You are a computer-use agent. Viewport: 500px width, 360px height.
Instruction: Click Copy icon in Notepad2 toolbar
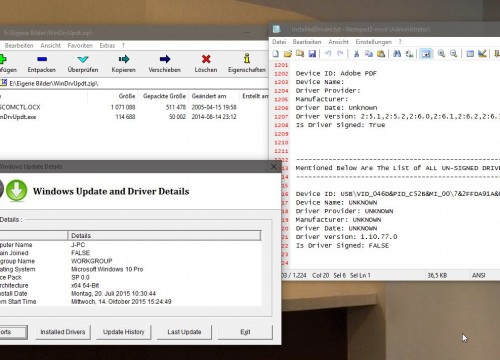[x=369, y=53]
